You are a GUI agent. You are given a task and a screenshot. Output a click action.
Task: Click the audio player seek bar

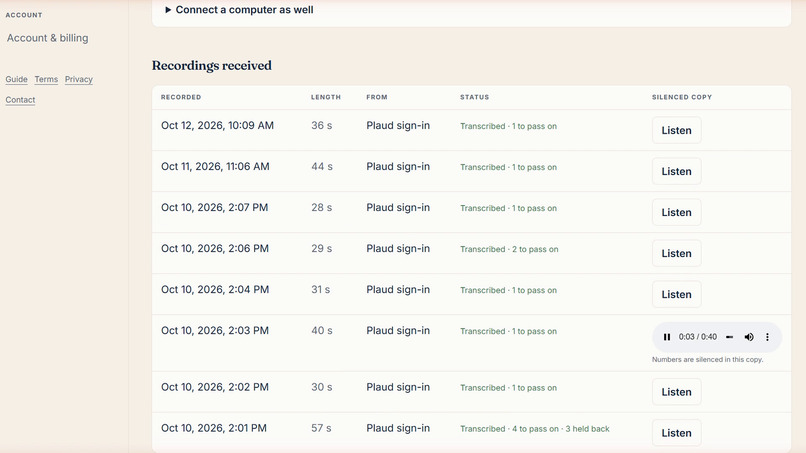729,337
